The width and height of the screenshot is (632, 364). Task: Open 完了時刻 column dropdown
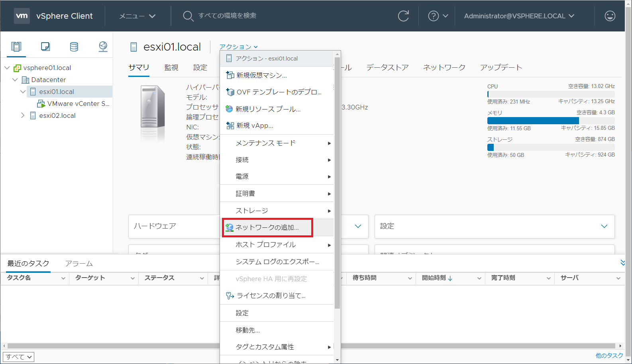pos(548,278)
